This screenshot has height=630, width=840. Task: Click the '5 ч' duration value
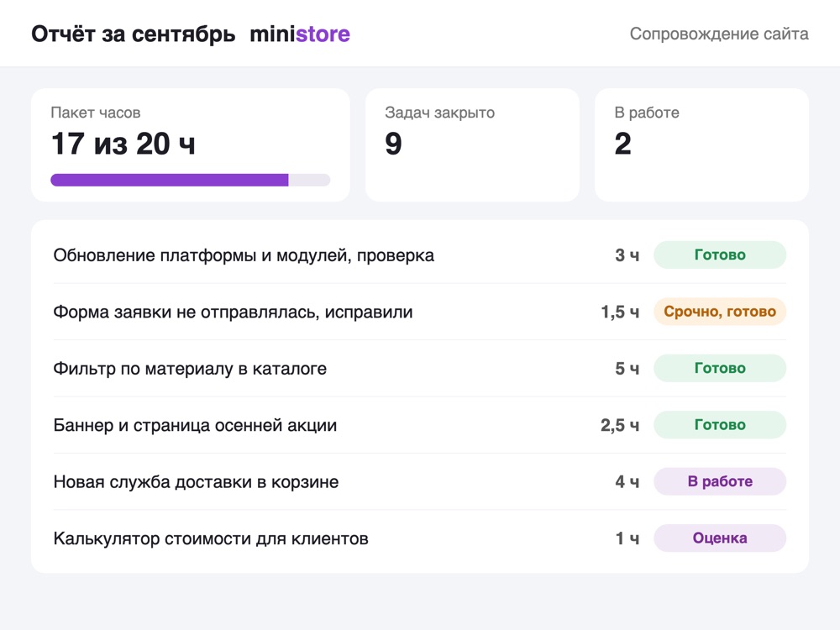coord(627,369)
